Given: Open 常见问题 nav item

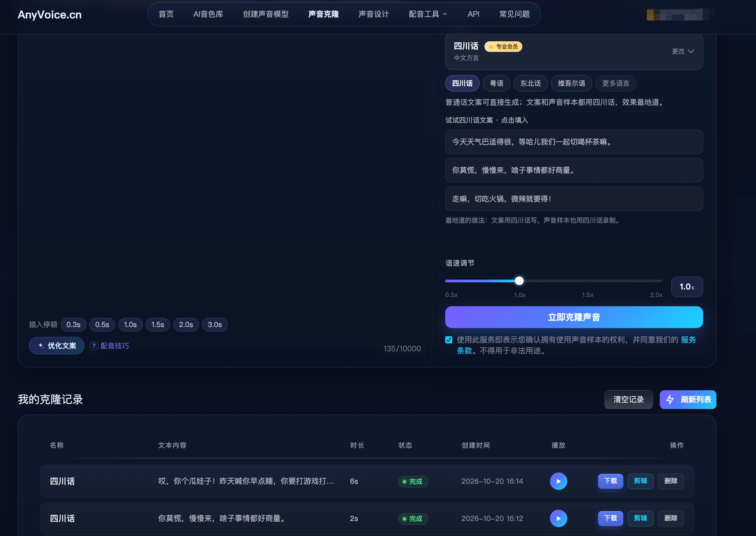Looking at the screenshot, I should pos(514,14).
